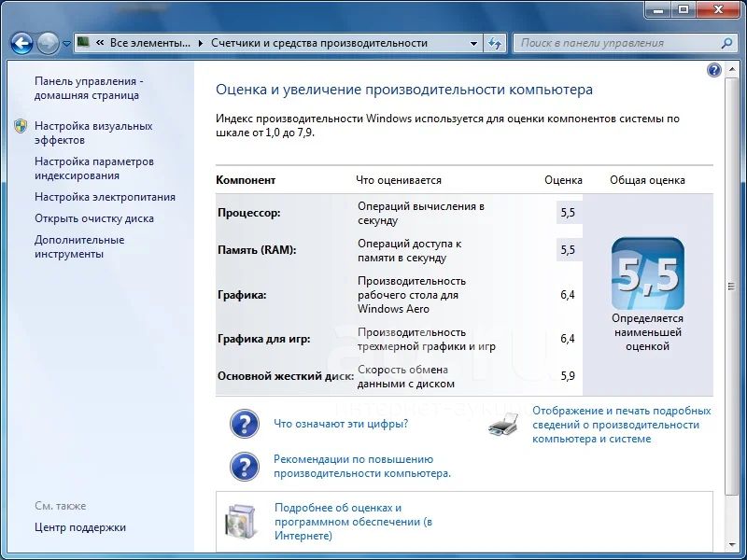Refresh the page with the refresh button

tap(495, 43)
